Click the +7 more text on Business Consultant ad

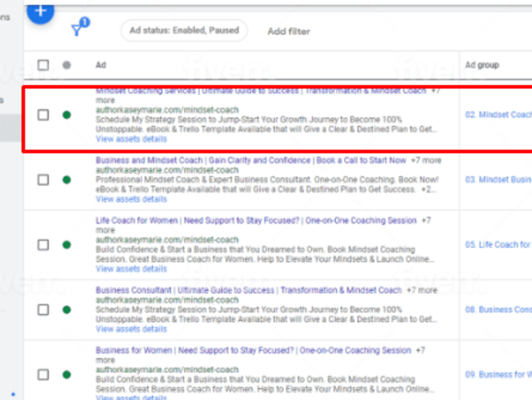click(x=422, y=290)
